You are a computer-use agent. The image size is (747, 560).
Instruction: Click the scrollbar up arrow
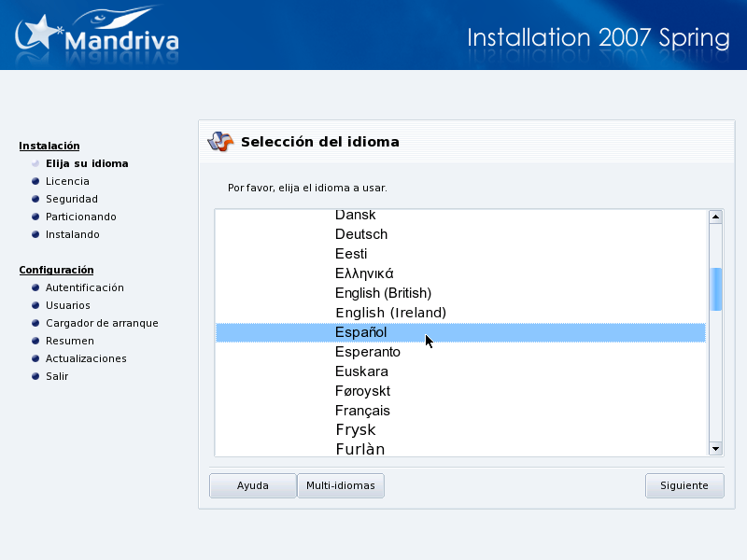pyautogui.click(x=715, y=216)
